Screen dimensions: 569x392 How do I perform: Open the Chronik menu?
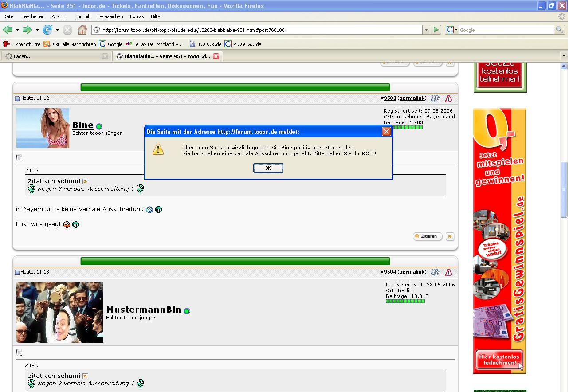tap(82, 16)
